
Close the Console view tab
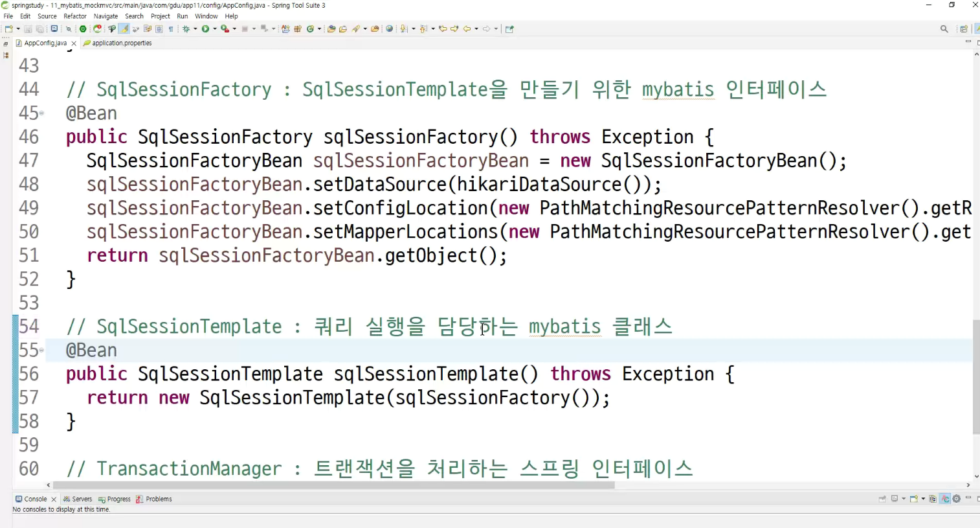click(x=54, y=499)
